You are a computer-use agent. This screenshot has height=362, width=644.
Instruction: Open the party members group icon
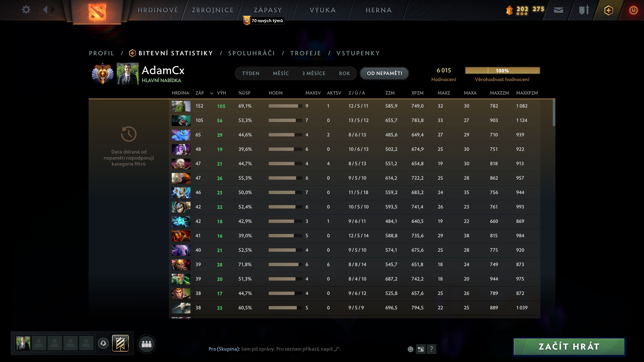(x=147, y=344)
